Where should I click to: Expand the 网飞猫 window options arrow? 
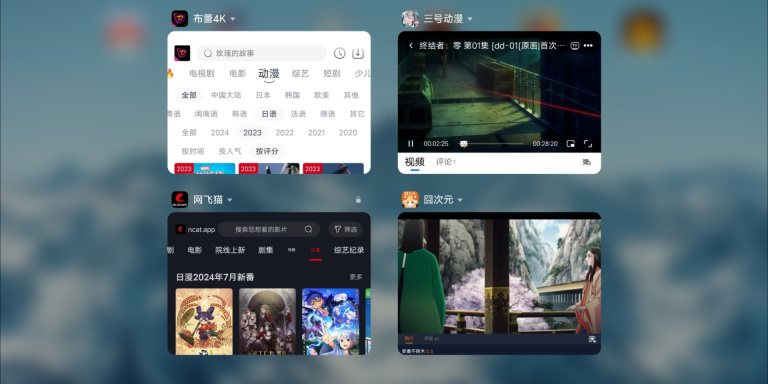pyautogui.click(x=230, y=200)
